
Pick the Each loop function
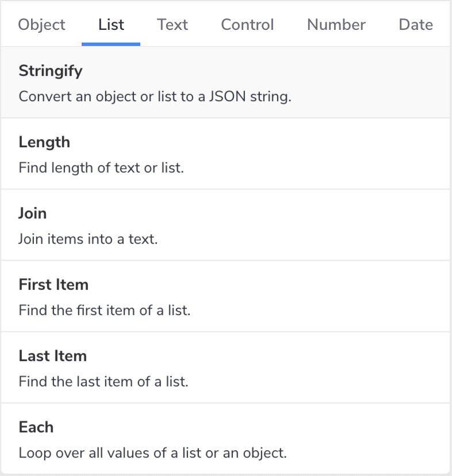[x=36, y=427]
